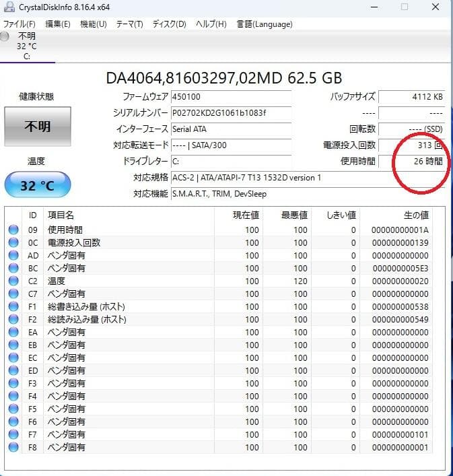This screenshot has width=453, height=476.
Task: Click the blue status dot for row BC
Action: click(x=13, y=268)
